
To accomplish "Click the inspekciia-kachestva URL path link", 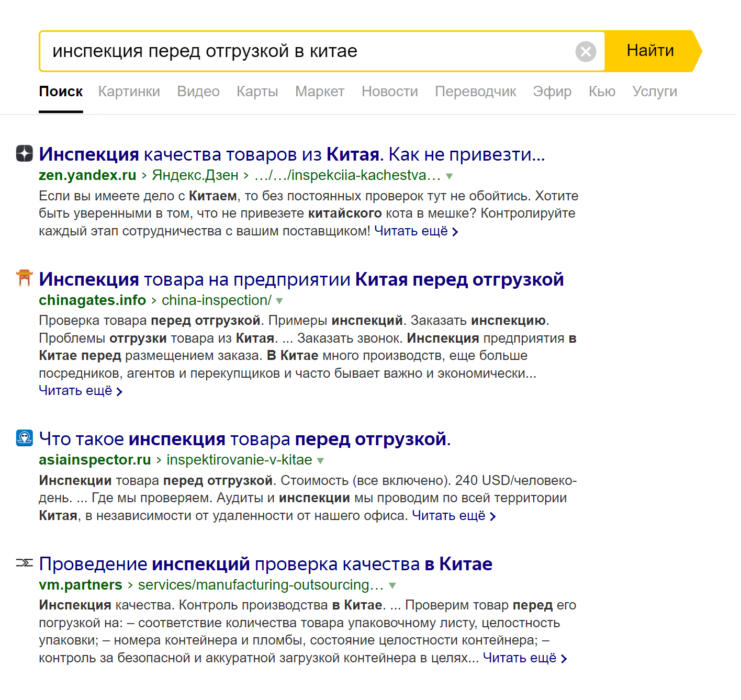I will coord(347,175).
